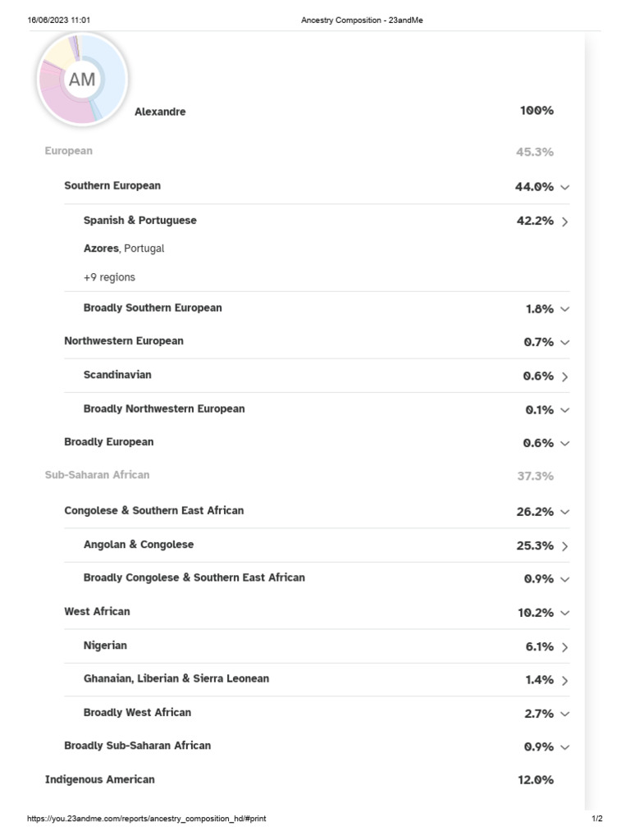This screenshot has height=840, width=630.
Task: Open Angolan & Congolese details arrow
Action: tap(564, 546)
